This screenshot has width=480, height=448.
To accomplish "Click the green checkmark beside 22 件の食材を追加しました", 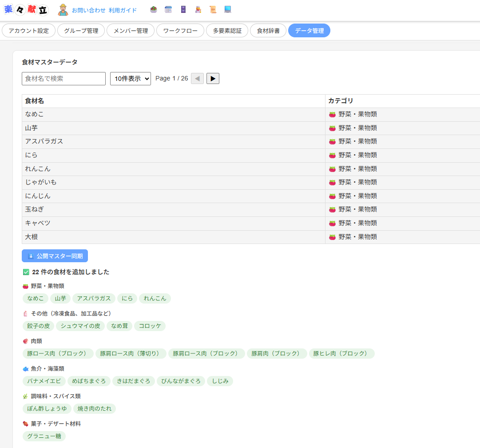I will 26,272.
